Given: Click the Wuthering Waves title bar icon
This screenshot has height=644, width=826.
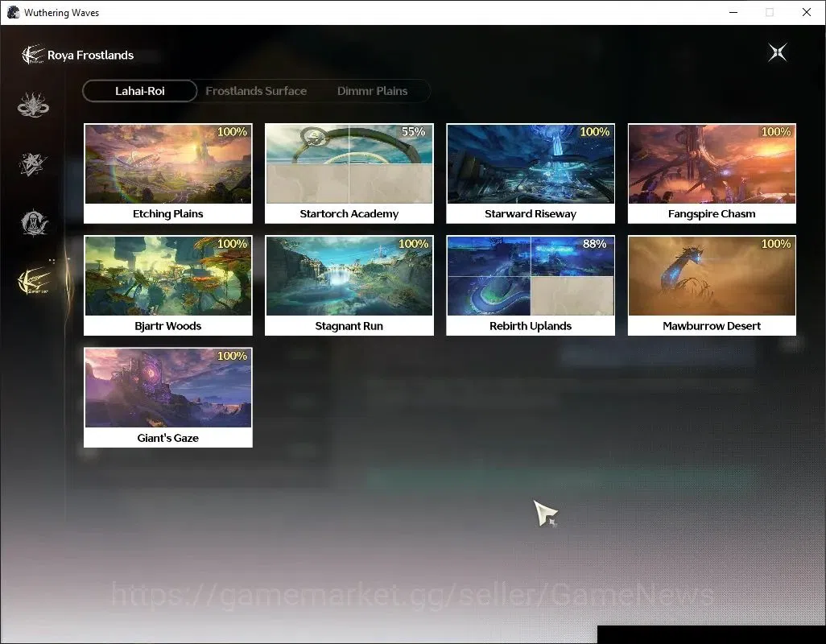Looking at the screenshot, I should (13, 12).
